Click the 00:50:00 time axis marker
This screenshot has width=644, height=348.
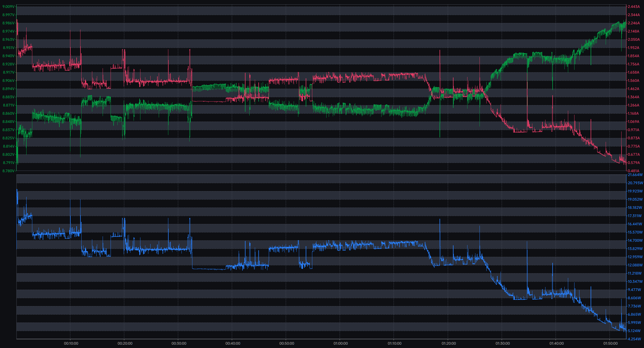tap(287, 343)
